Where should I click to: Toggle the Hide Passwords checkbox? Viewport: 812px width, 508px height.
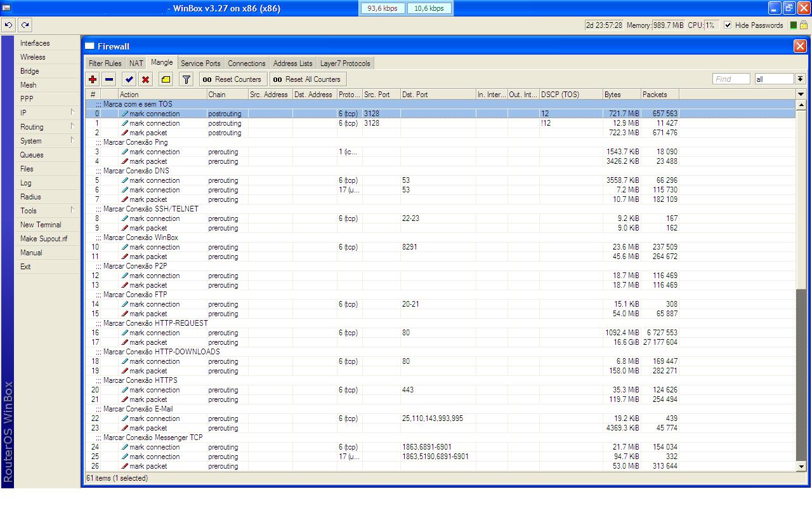(728, 25)
